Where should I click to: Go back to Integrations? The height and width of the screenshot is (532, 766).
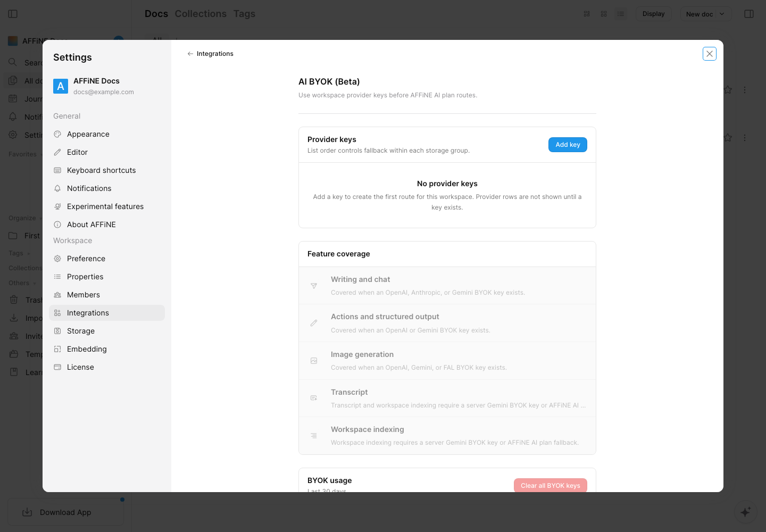(x=210, y=54)
